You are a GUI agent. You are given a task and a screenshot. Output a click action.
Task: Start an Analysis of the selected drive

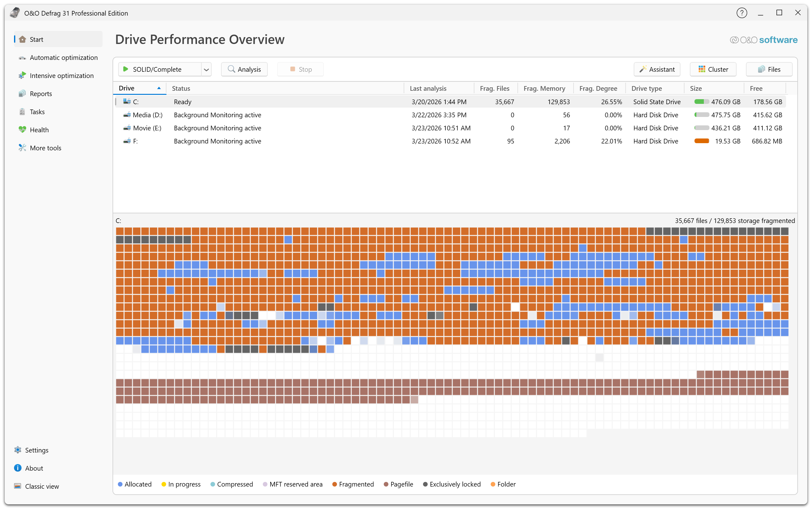tap(244, 69)
